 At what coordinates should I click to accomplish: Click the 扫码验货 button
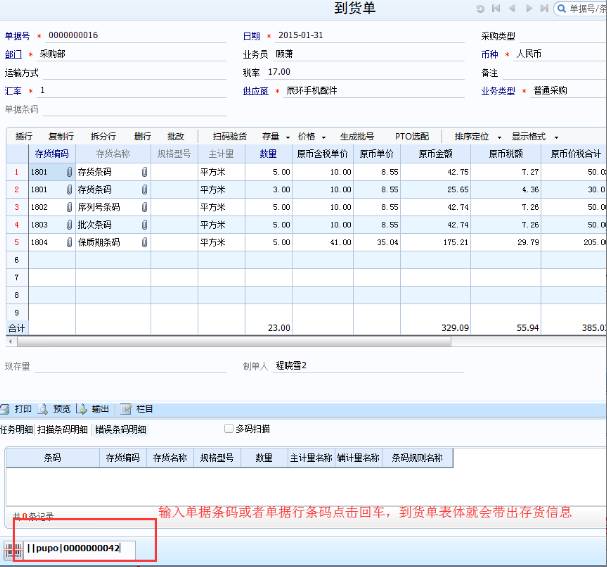pos(230,136)
